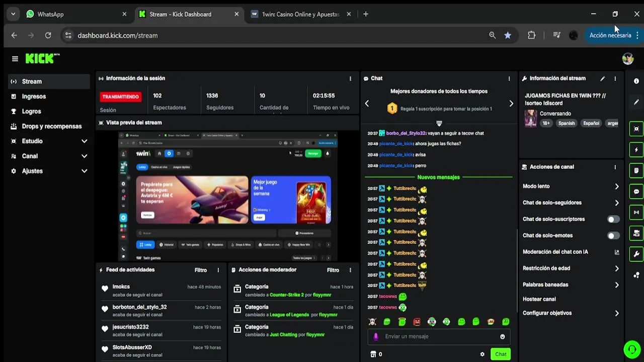Open the Acciones de moderador Filtro
Viewport: 644px width, 362px height.
pyautogui.click(x=333, y=270)
